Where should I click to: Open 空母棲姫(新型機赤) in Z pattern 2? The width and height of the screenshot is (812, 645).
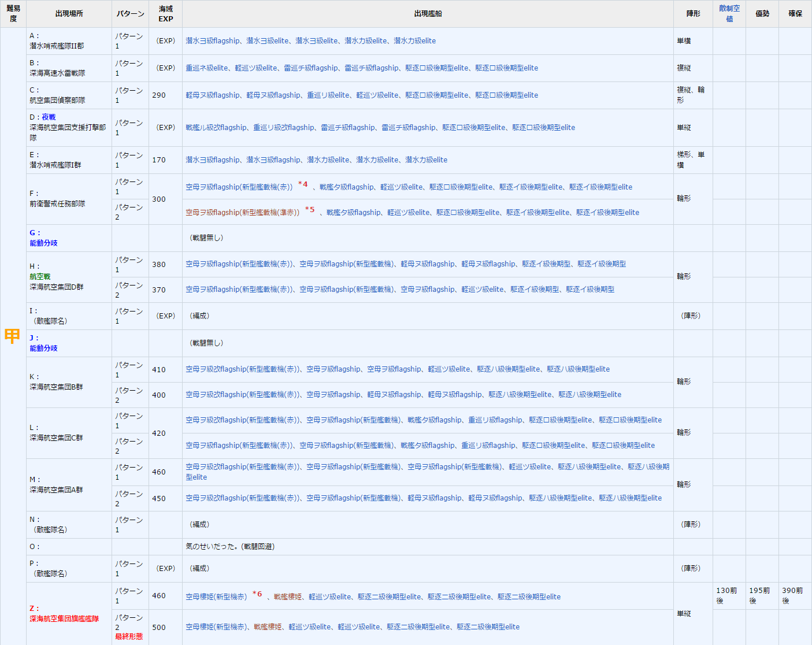click(216, 627)
